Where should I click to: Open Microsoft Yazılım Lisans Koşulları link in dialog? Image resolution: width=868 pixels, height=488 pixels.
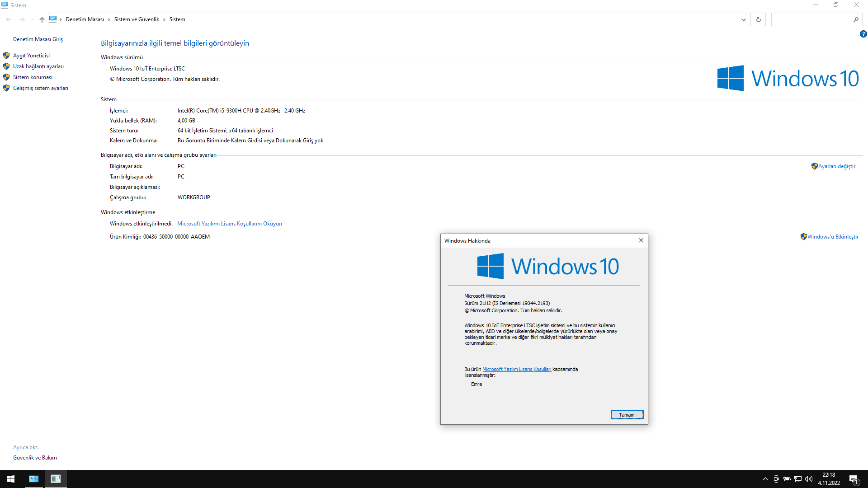[x=516, y=369]
